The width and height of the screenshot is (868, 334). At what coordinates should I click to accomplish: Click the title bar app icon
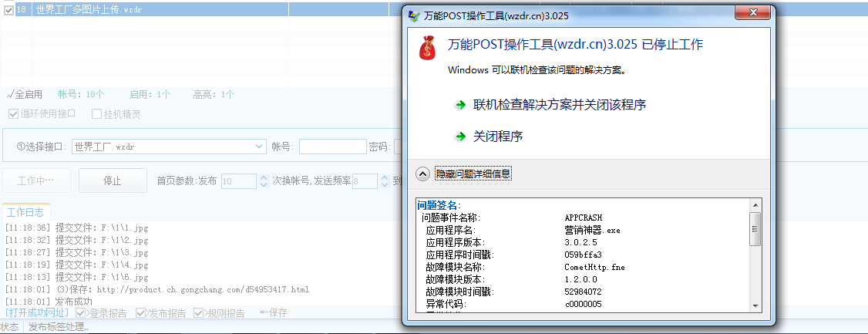click(414, 15)
